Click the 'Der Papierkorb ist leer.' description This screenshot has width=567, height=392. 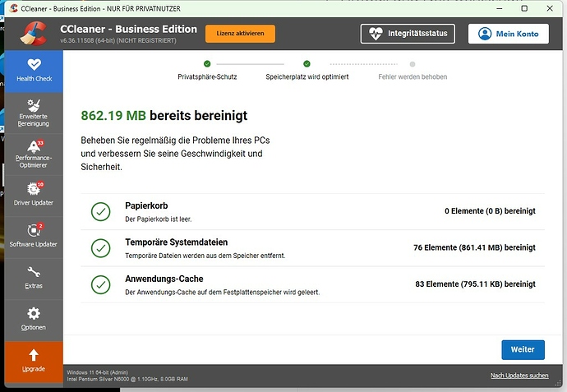(159, 219)
